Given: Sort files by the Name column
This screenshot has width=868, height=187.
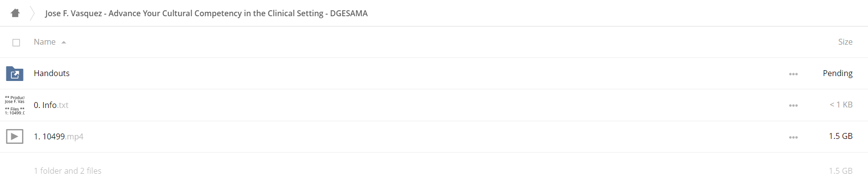Looking at the screenshot, I should tap(45, 42).
